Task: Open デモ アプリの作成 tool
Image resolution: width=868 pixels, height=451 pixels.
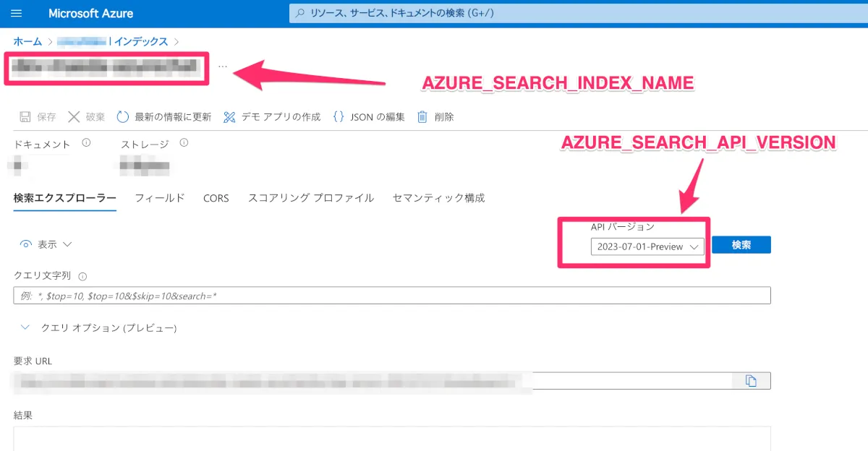Action: tap(272, 116)
